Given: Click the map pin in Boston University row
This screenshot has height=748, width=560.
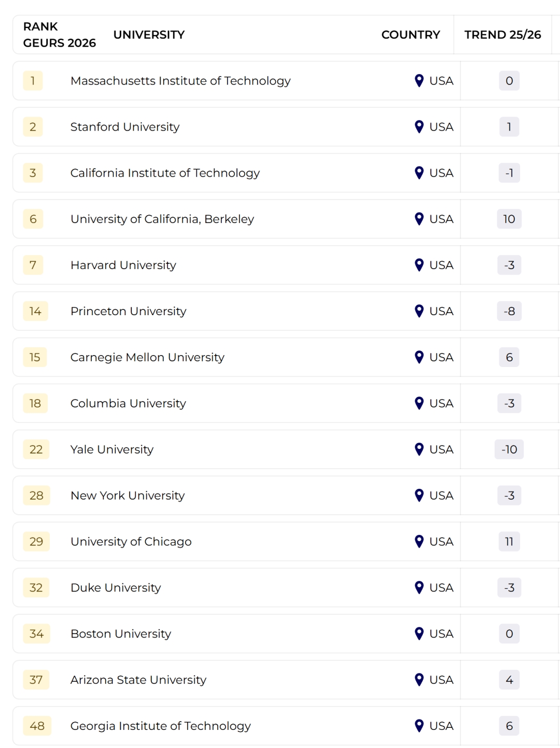Looking at the screenshot, I should (419, 633).
